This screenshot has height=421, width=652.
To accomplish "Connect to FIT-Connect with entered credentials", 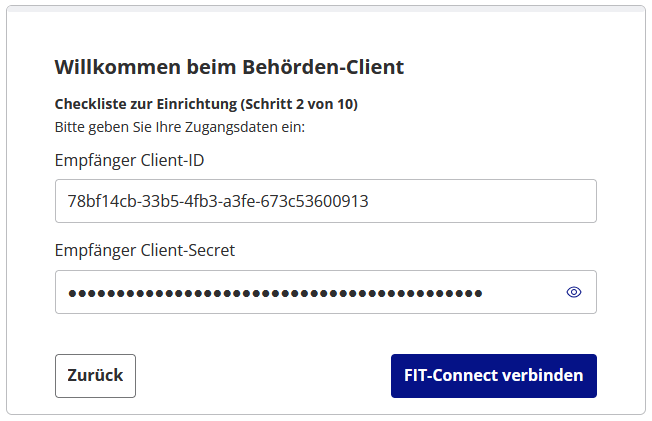I will pos(493,376).
